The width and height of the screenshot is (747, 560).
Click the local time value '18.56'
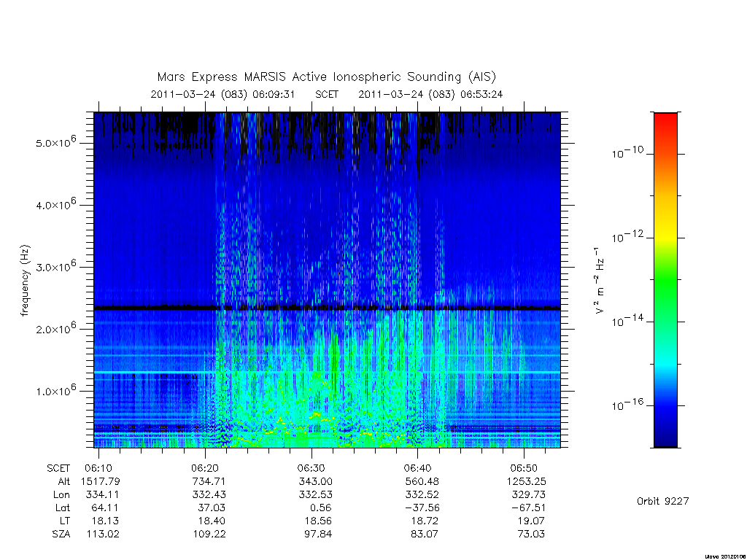click(x=318, y=521)
